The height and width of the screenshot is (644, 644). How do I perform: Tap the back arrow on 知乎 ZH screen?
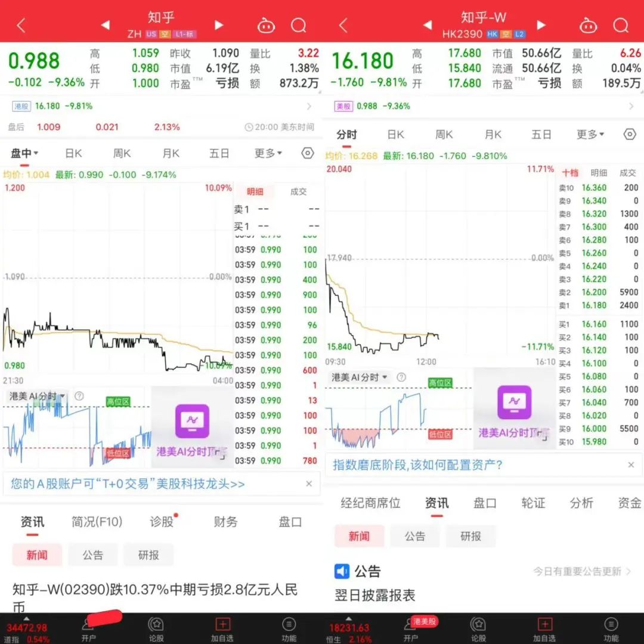tap(21, 26)
